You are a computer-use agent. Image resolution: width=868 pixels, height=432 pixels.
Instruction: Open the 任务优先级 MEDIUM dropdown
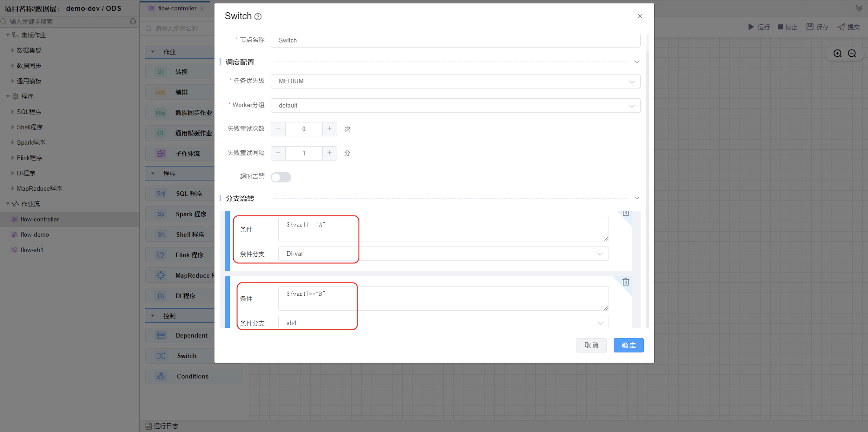[x=455, y=81]
